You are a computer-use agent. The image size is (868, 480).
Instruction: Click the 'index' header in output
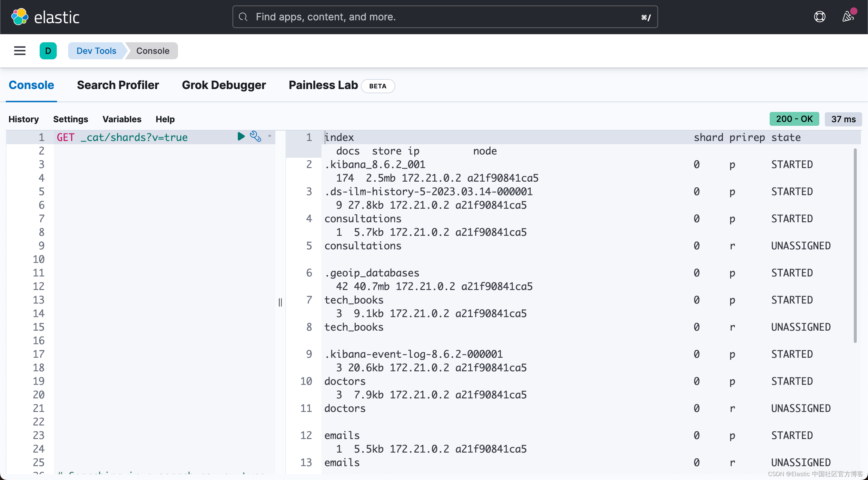[x=339, y=137]
